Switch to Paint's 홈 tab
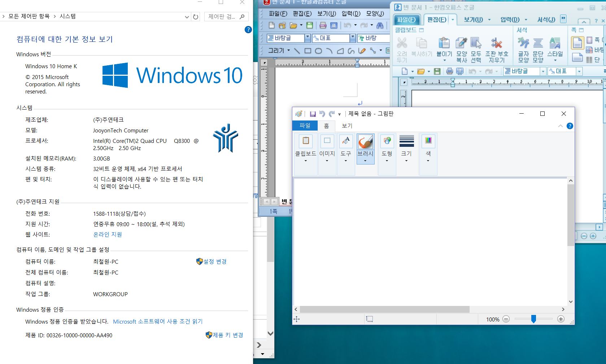The image size is (606, 364). coord(326,126)
